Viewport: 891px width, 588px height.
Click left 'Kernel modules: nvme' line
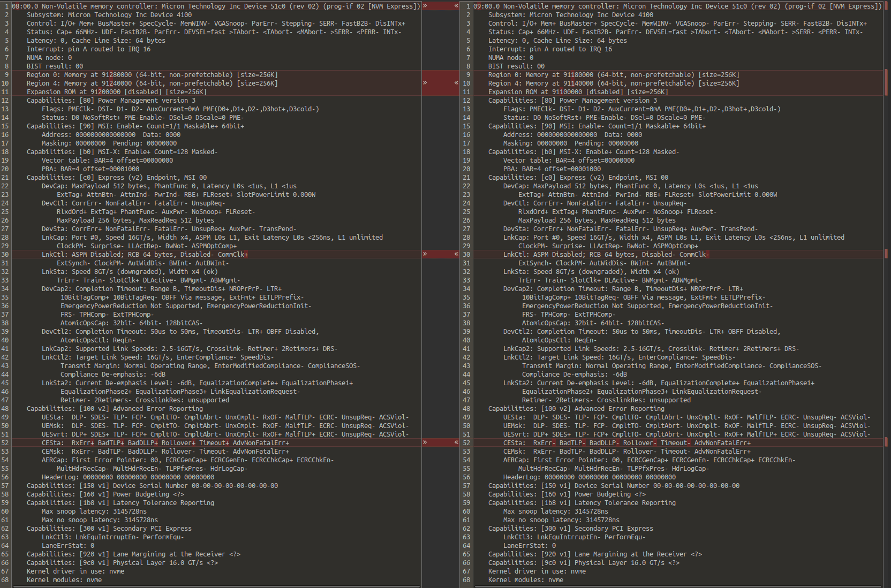click(x=64, y=579)
